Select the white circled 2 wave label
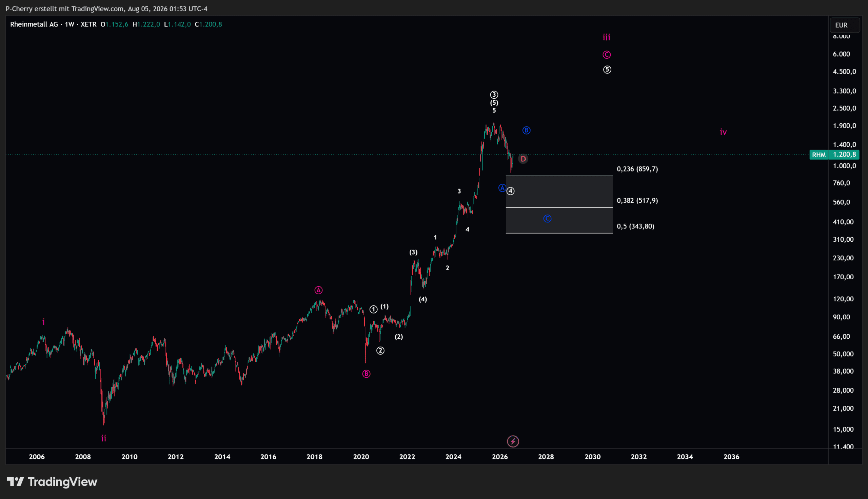The height and width of the screenshot is (499, 868). pyautogui.click(x=380, y=351)
